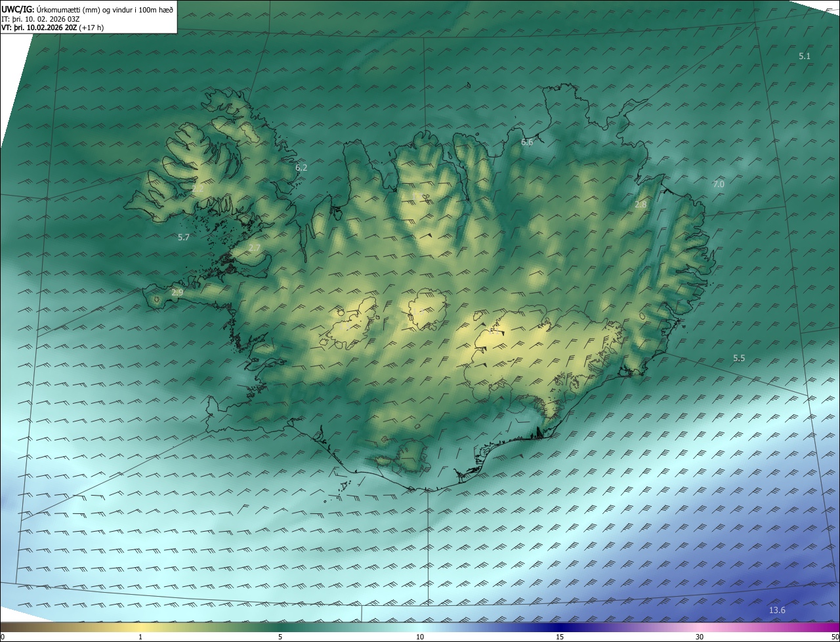Screen dimensions: 840x642
Task: Click the "IT: þri. 10. 02. 2026 03Z" line
Action: pyautogui.click(x=41, y=18)
